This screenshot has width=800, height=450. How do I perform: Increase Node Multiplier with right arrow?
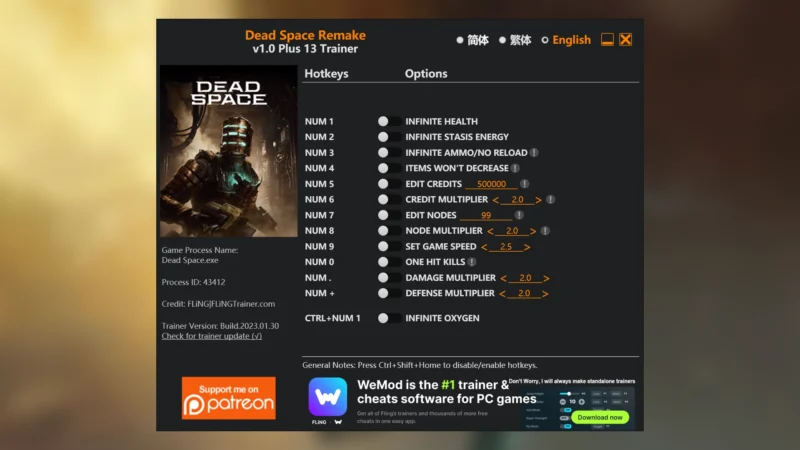[533, 231]
